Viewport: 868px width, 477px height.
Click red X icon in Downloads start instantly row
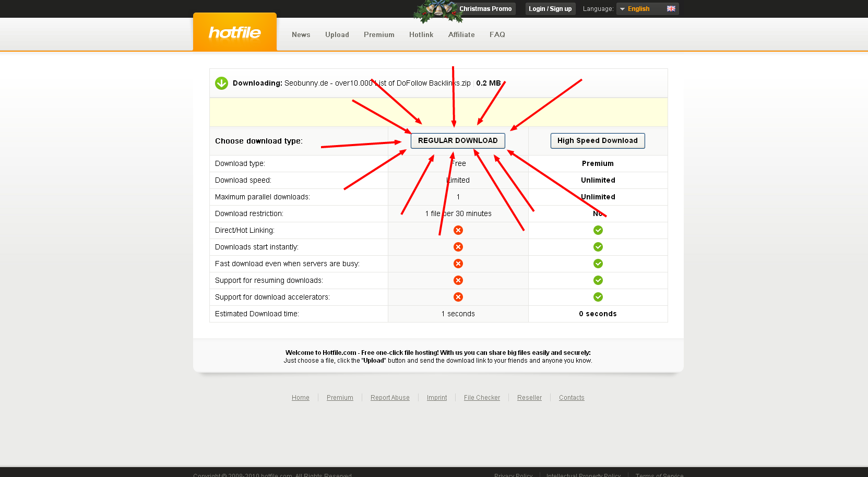click(x=458, y=247)
